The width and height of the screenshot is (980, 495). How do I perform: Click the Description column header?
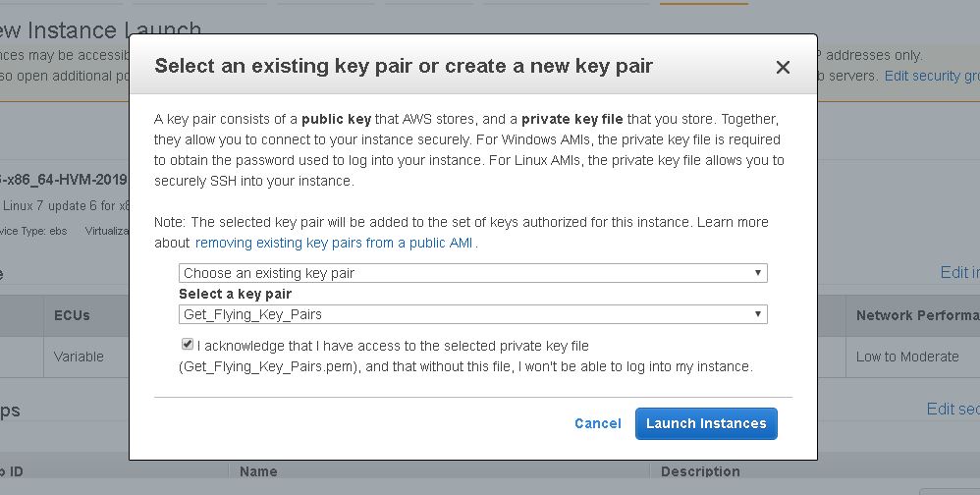(700, 471)
